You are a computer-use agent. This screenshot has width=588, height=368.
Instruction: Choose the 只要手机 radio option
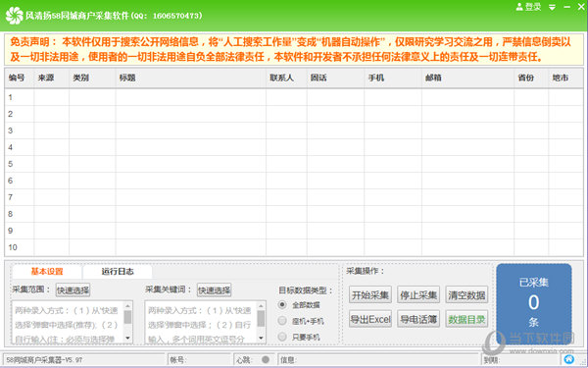tap(282, 337)
